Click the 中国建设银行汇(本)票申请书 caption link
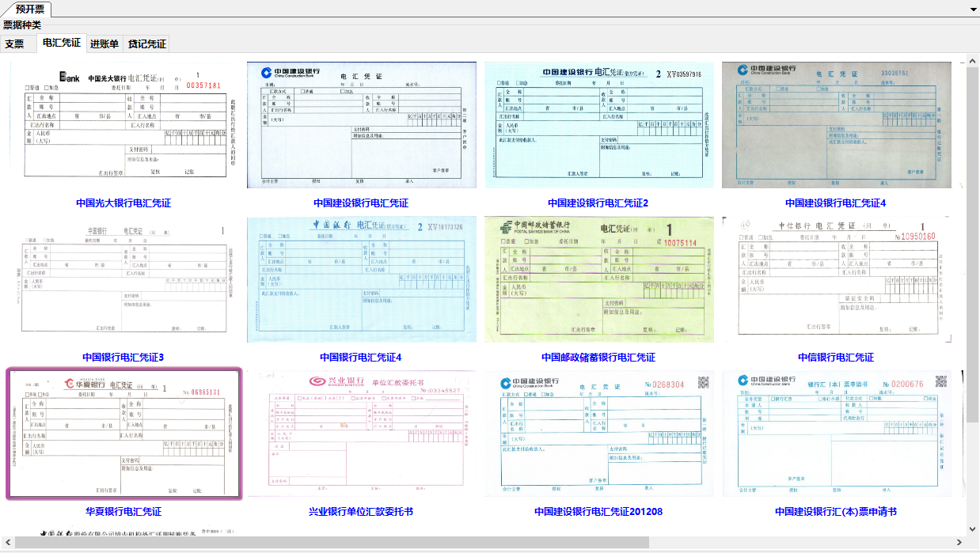The height and width of the screenshot is (553, 980). point(836,512)
